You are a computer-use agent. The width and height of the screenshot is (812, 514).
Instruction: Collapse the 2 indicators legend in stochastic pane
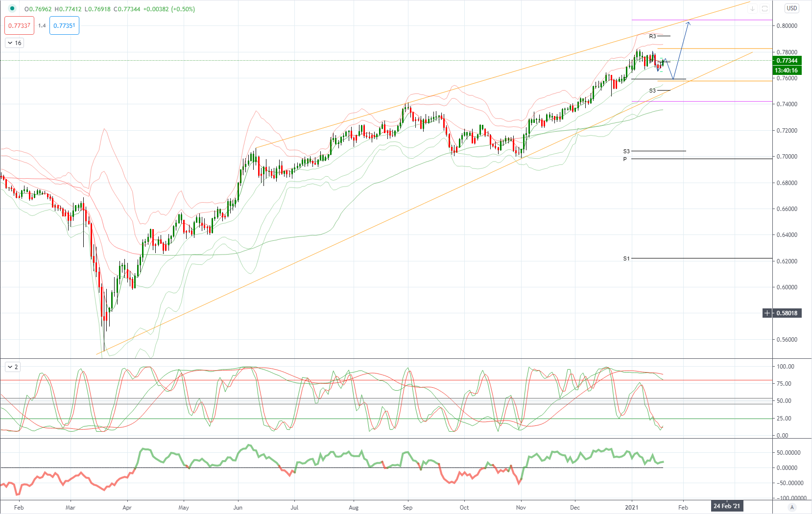pos(13,367)
